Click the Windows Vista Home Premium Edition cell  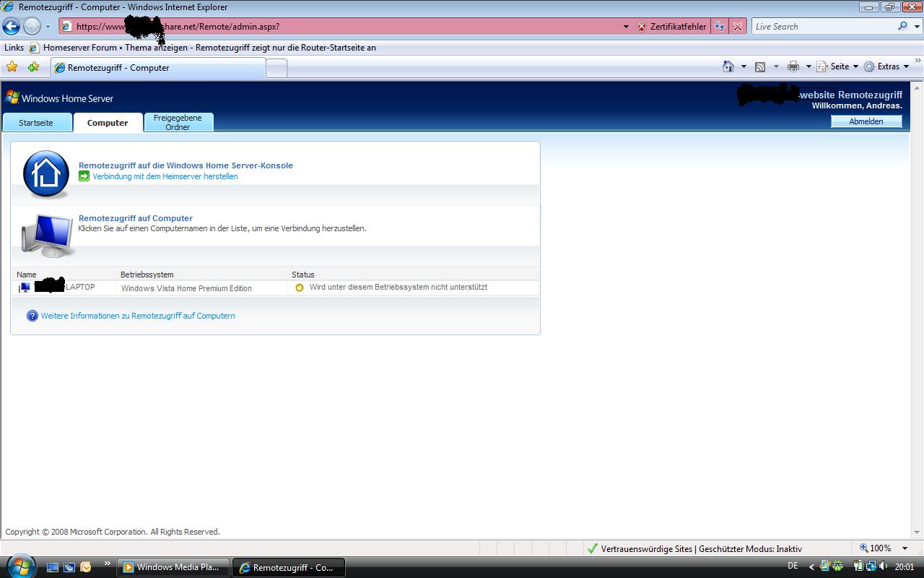pos(186,288)
